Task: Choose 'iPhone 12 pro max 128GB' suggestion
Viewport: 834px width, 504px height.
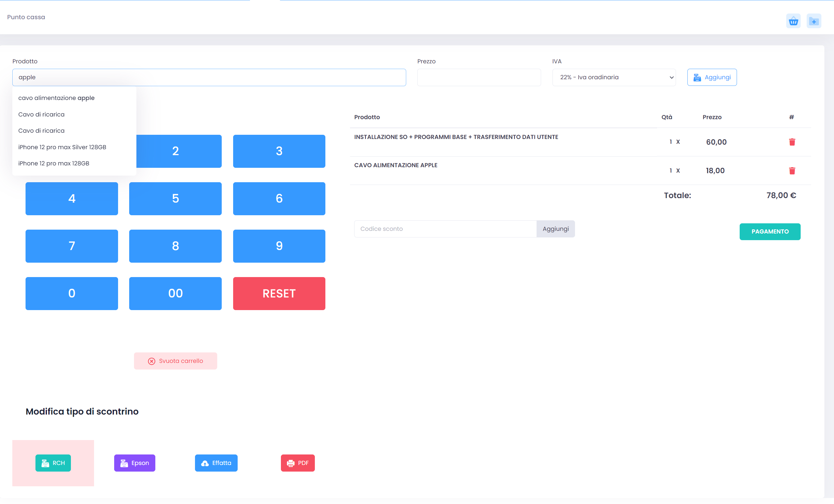Action: click(x=53, y=163)
